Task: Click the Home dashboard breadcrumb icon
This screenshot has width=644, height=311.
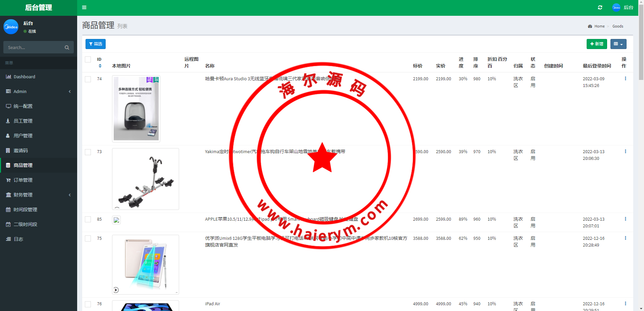Action: (x=590, y=26)
